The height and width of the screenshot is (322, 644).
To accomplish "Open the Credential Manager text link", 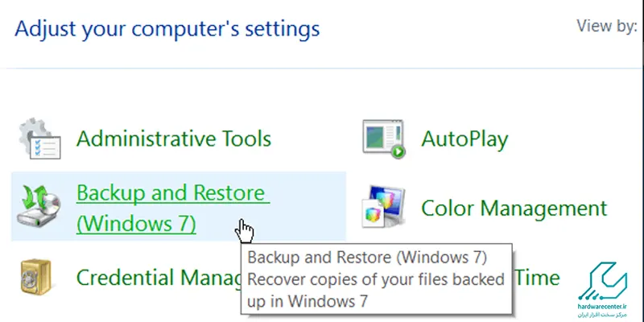I will [x=159, y=278].
